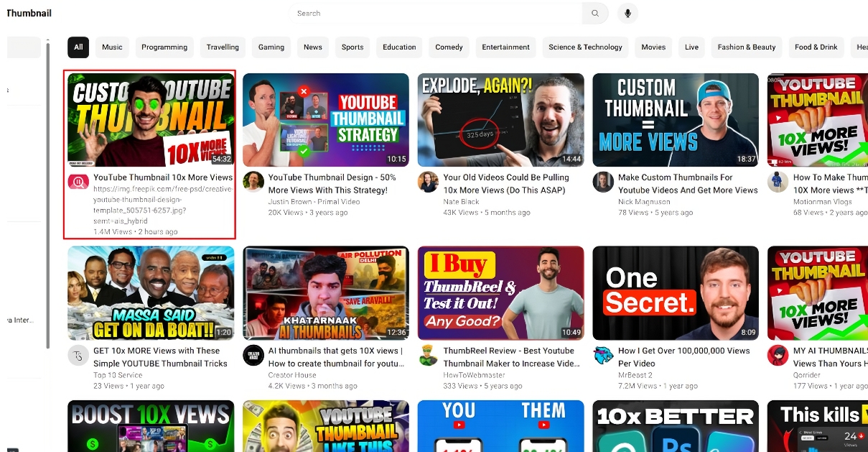The image size is (868, 452).
Task: Open Qorrider channel avatar
Action: [778, 356]
